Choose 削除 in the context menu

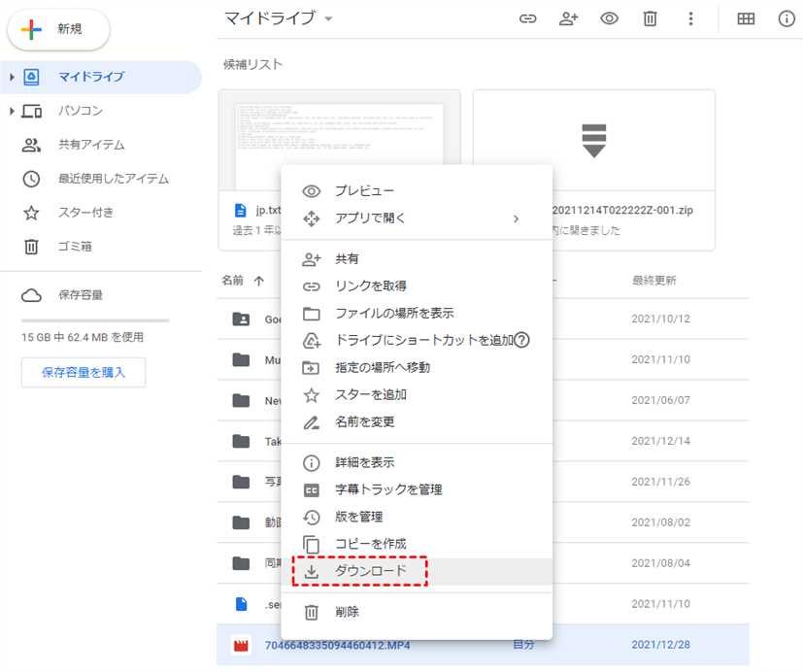coord(347,612)
